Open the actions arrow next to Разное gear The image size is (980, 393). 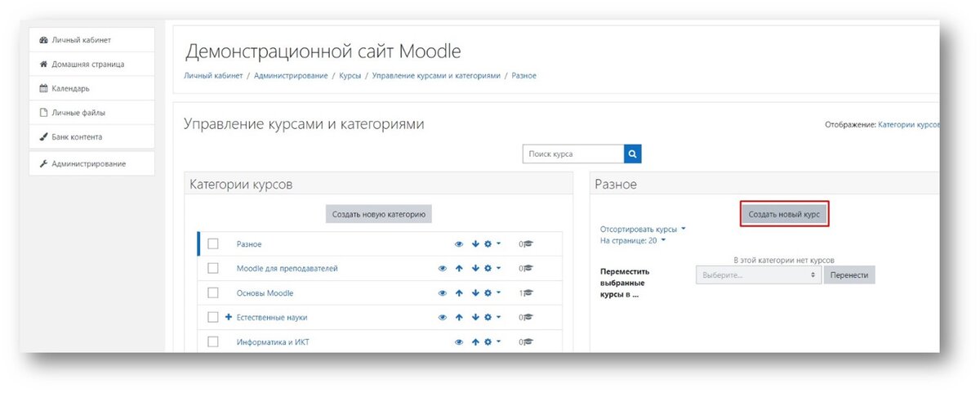click(x=498, y=243)
